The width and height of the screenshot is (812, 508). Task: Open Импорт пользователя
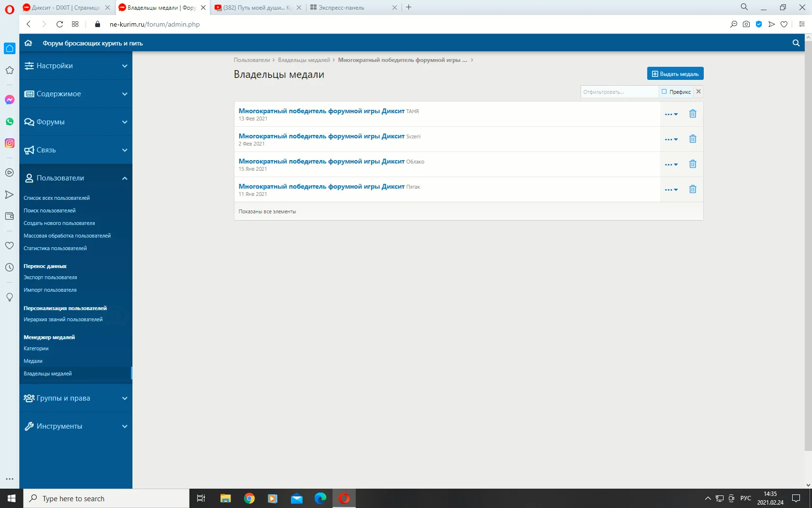click(50, 290)
